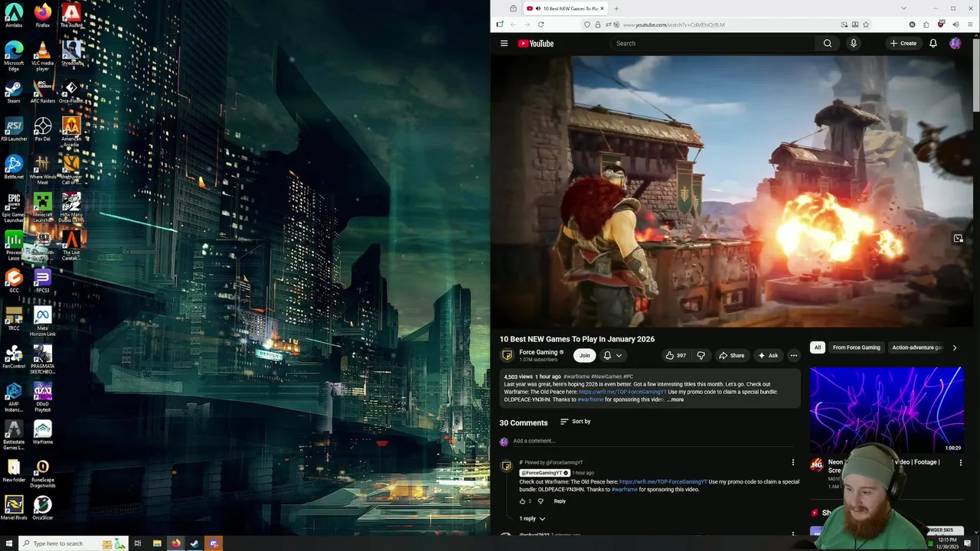The height and width of the screenshot is (551, 980).
Task: Open Warframe desktop shortcut
Action: 43,432
